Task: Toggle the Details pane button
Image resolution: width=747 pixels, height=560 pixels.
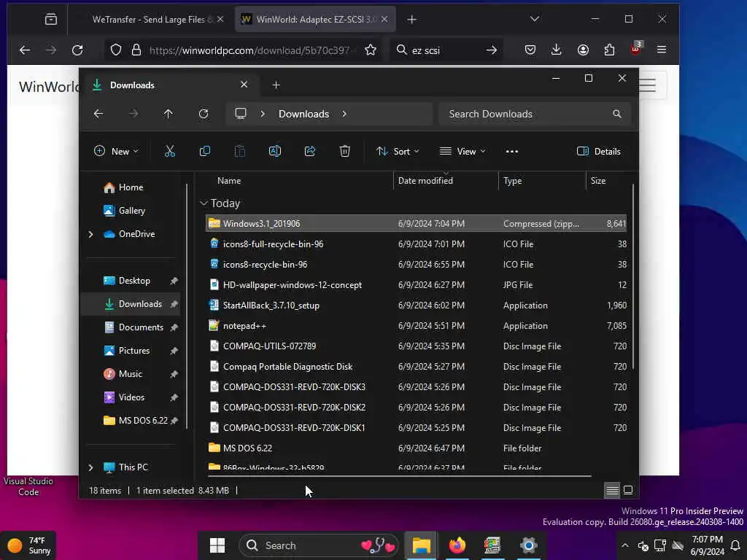Action: point(599,152)
